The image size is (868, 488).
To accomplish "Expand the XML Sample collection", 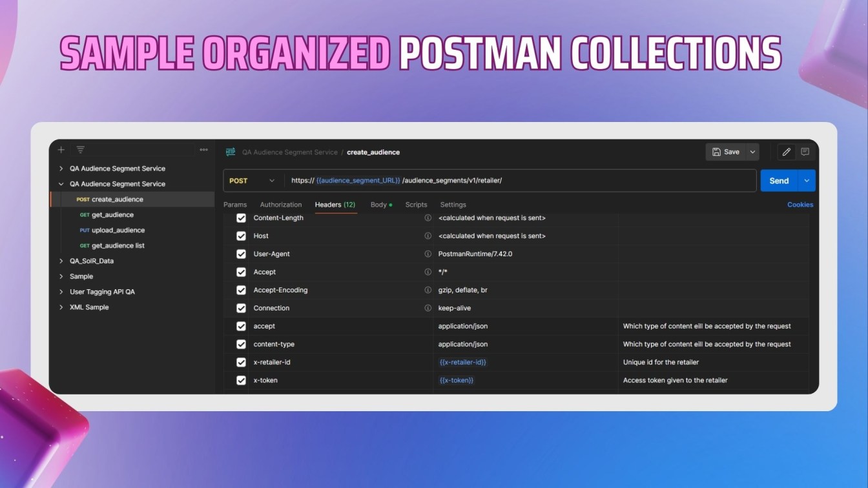I will click(61, 307).
